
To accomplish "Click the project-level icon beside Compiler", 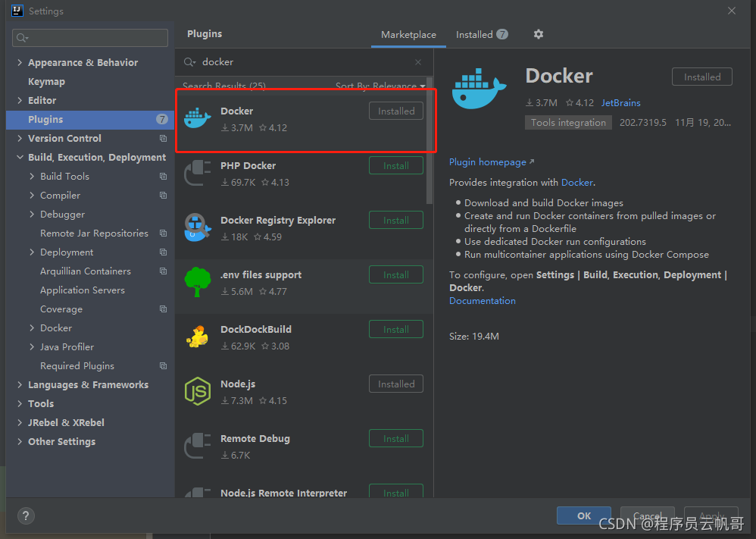I will coord(164,196).
